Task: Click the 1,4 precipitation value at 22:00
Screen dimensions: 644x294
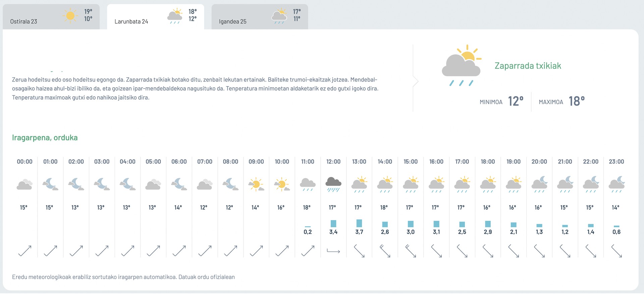Action: pyautogui.click(x=591, y=232)
